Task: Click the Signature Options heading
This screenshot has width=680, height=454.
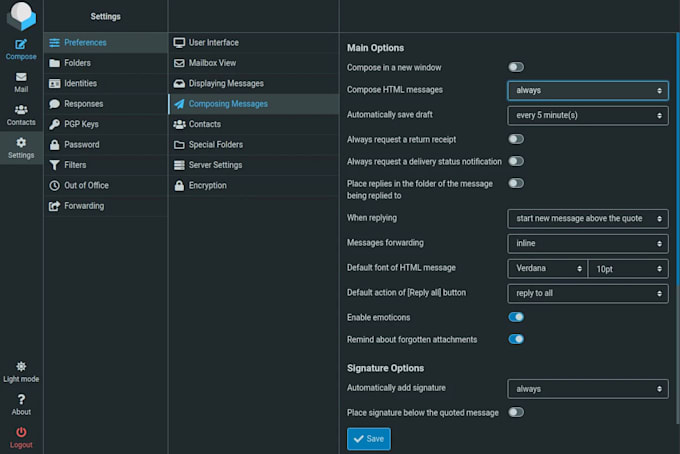Action: pos(385,368)
